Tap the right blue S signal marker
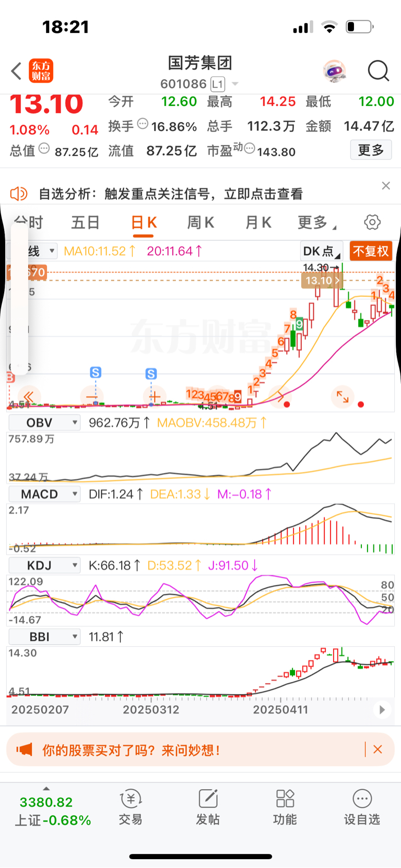The width and height of the screenshot is (401, 868). click(151, 374)
